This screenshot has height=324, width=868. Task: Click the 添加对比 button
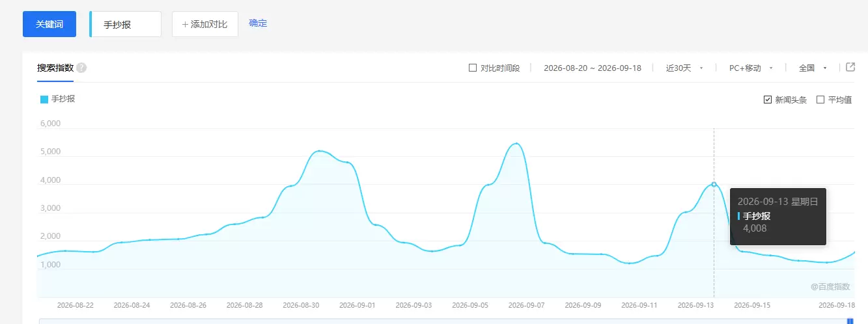[x=205, y=24]
